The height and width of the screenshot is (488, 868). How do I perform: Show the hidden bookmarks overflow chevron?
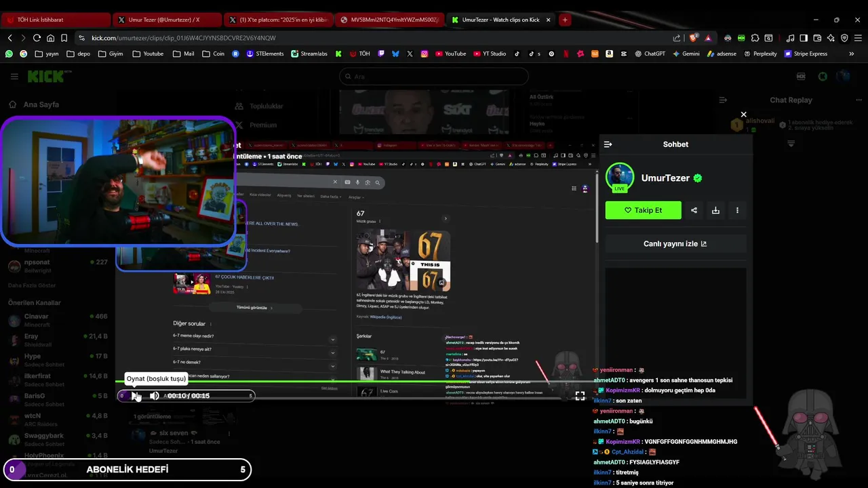pyautogui.click(x=852, y=54)
